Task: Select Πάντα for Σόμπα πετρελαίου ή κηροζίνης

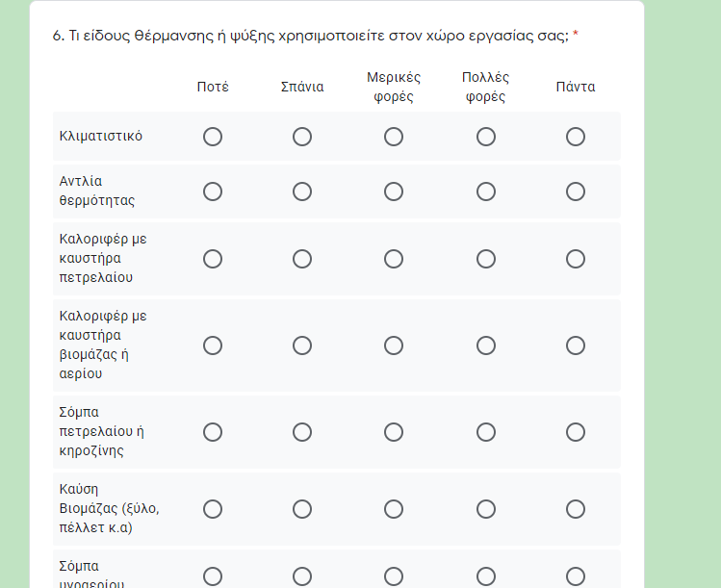Action: click(x=576, y=432)
